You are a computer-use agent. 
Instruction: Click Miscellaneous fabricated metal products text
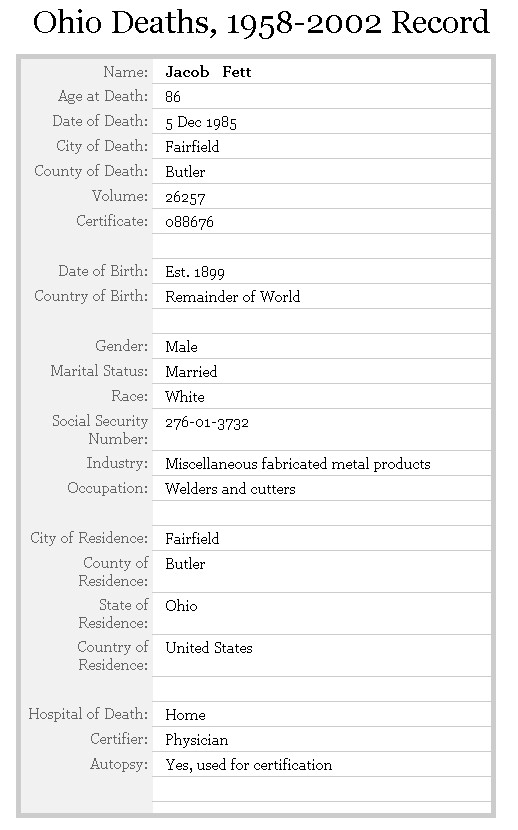tap(298, 464)
